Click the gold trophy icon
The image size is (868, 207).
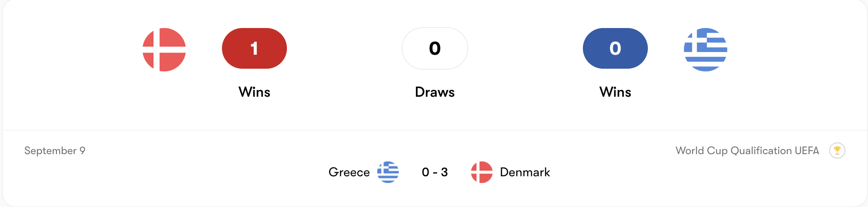coord(837,151)
